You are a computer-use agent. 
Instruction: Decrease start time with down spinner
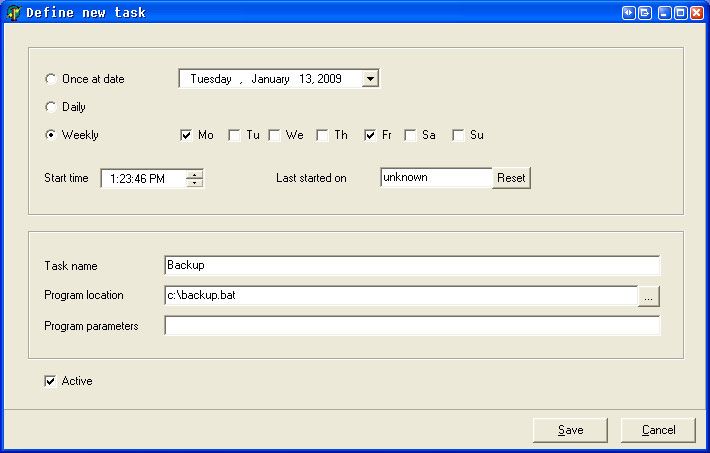point(195,183)
